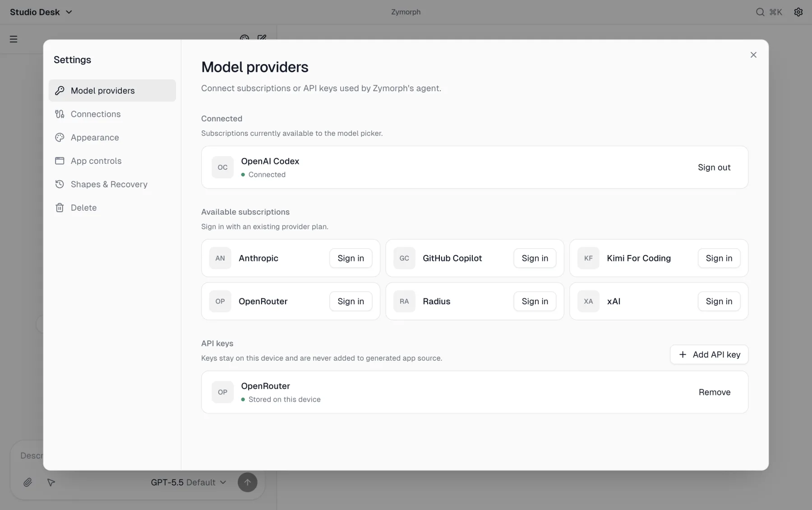
Task: Click the AN Anthropic badge
Action: click(x=220, y=258)
